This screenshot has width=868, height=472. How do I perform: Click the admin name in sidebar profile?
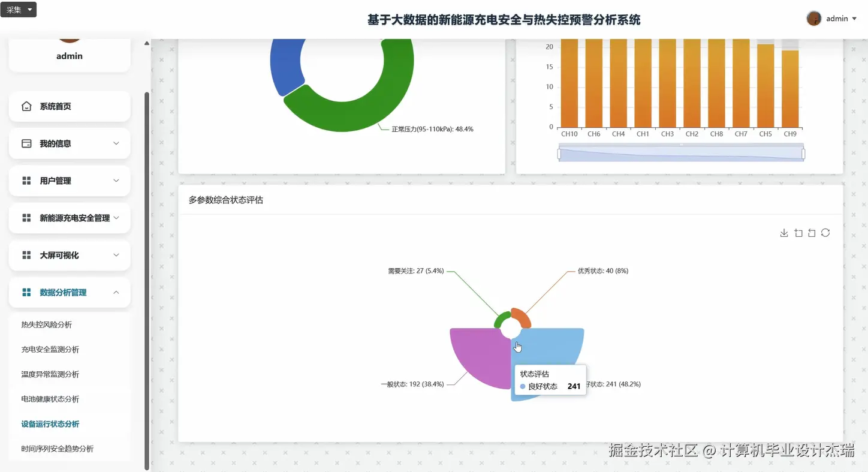pos(70,56)
